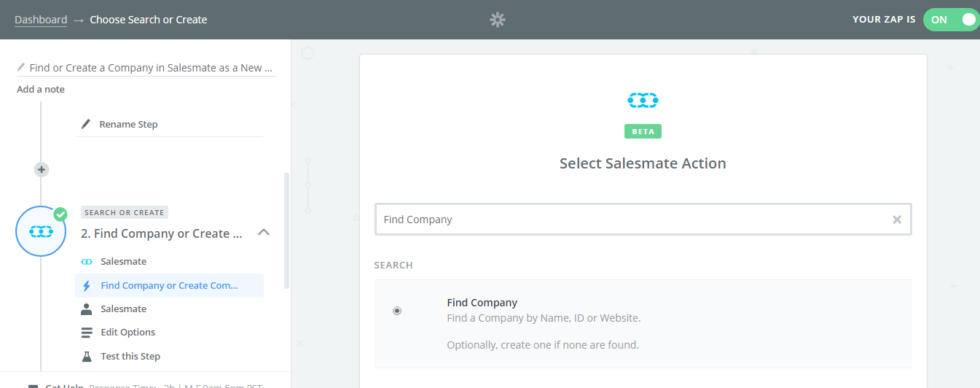Image resolution: width=980 pixels, height=388 pixels.
Task: Click the Salesmate step circle icon
Action: (41, 230)
